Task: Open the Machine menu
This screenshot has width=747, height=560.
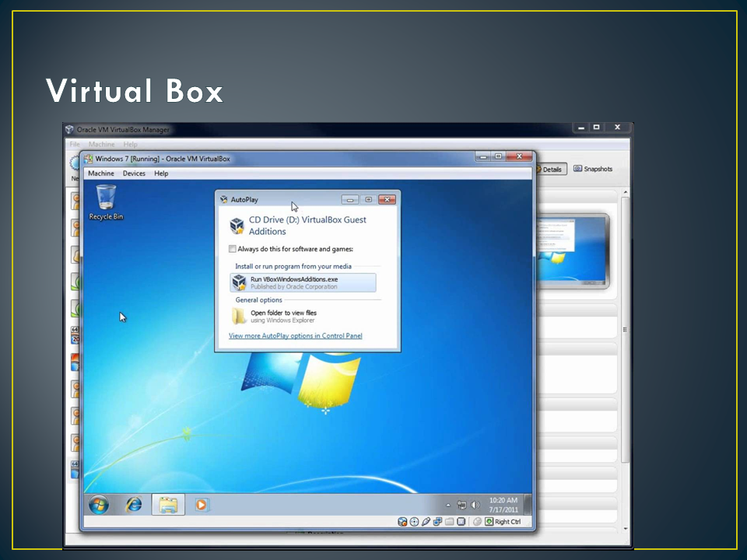Action: point(101,173)
